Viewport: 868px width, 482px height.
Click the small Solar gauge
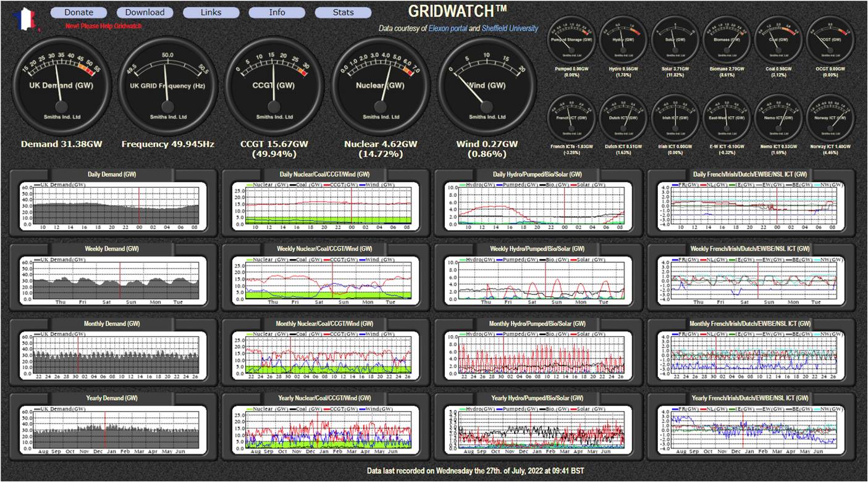pos(676,39)
